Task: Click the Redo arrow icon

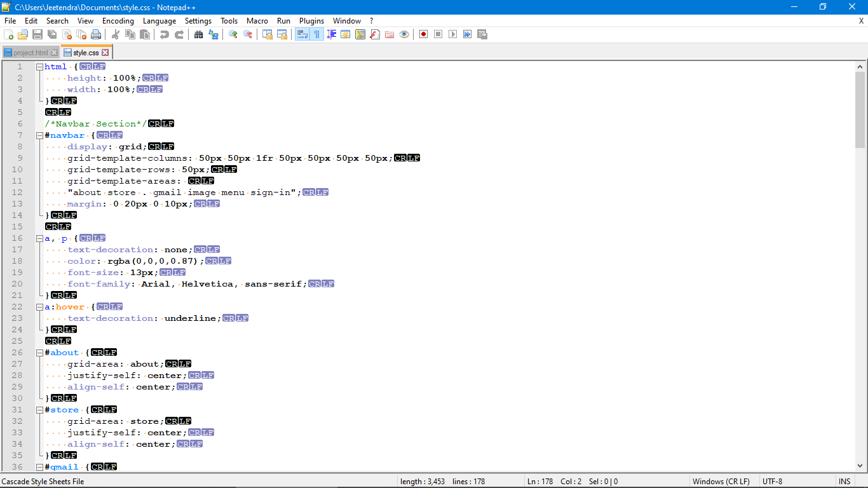Action: point(179,34)
